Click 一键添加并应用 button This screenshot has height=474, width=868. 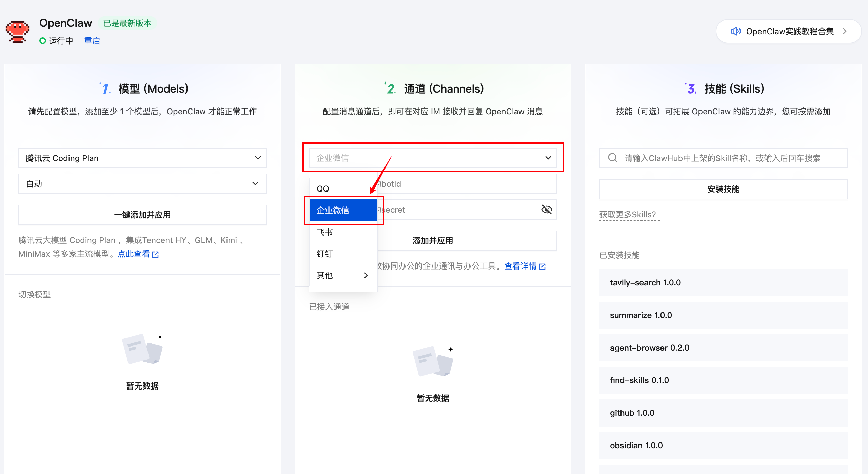tap(142, 215)
